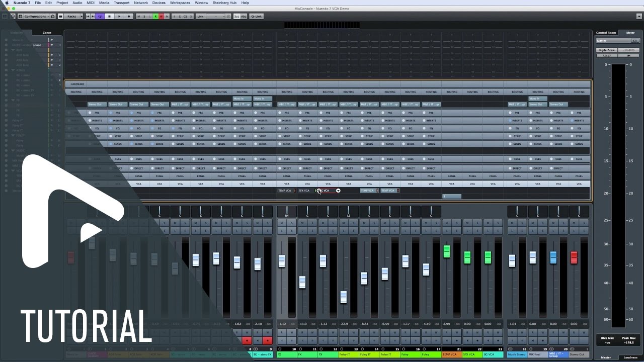This screenshot has width=644, height=362.
Task: Click the Digital Scale button
Action: pyautogui.click(x=607, y=50)
